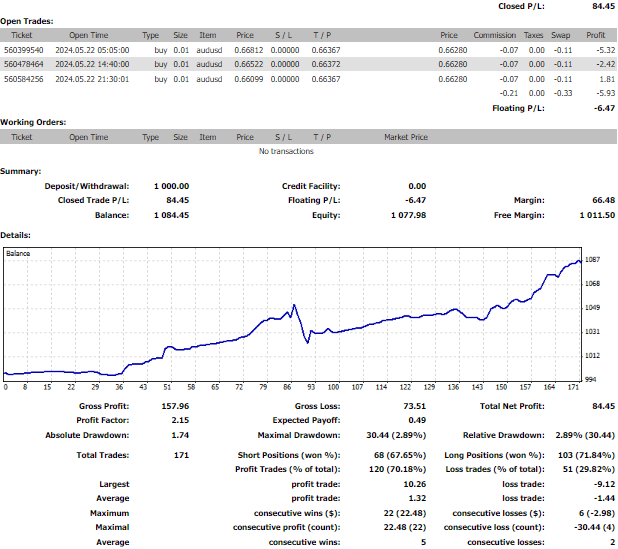Click Deposit/Withdrawal value 1 000.00
This screenshot has width=618, height=549.
tap(171, 186)
